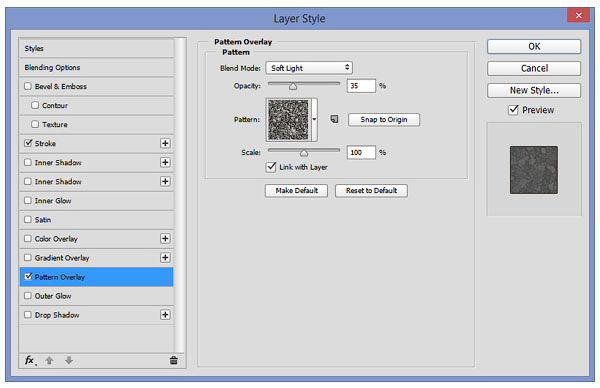Viewport: 600px width, 388px height.
Task: Delete effect using the trash icon
Action: 173,360
